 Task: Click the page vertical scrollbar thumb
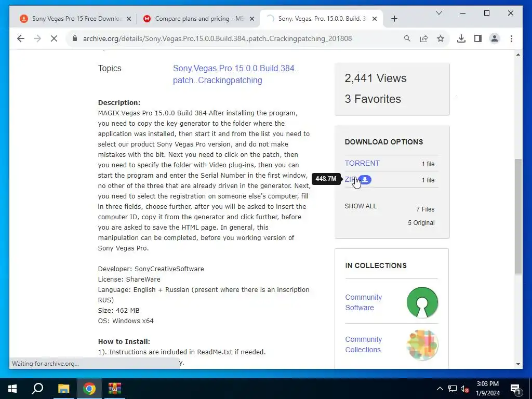(518, 217)
